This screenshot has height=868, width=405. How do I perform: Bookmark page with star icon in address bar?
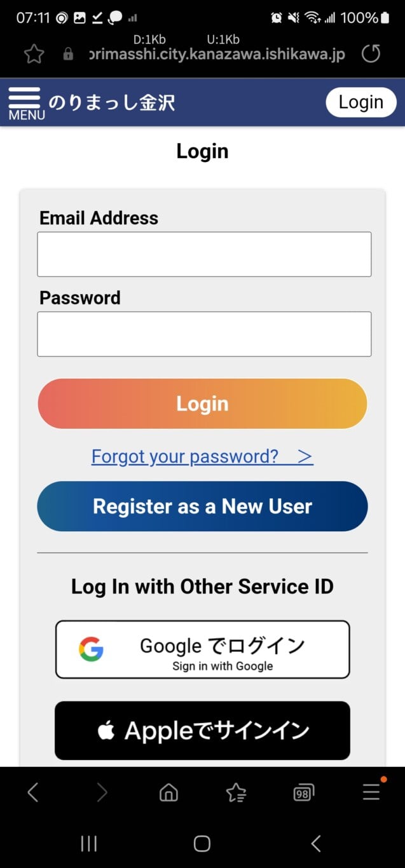(34, 54)
